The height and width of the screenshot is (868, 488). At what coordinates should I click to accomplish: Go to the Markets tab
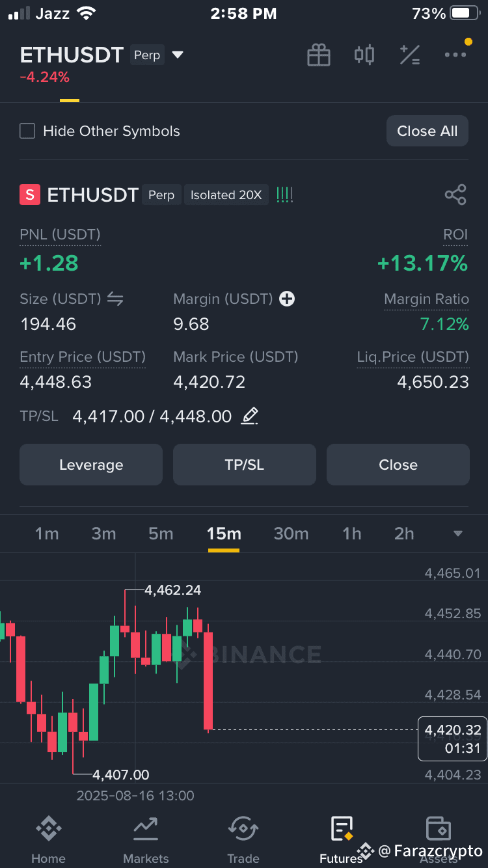(146, 841)
